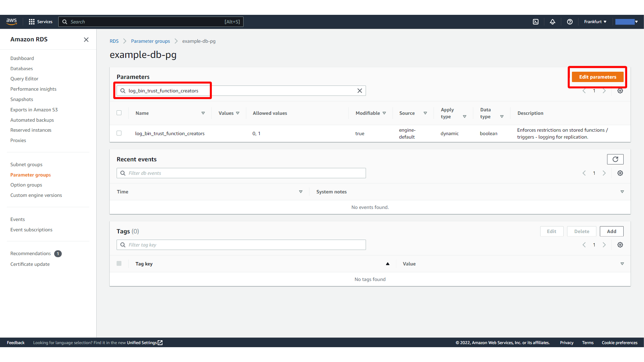Click the Filter tag key field
This screenshot has height=362, width=644.
coord(241,245)
